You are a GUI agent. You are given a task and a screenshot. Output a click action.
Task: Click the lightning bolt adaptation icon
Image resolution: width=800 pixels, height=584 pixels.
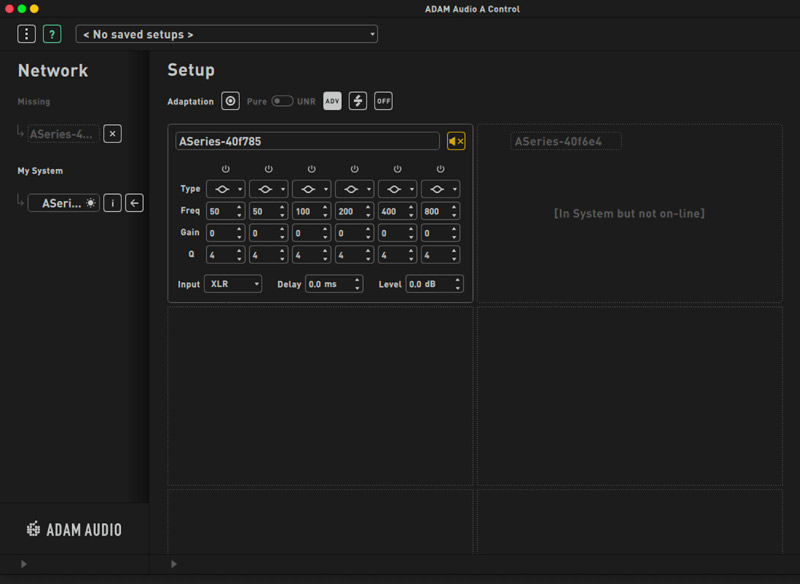pos(358,101)
